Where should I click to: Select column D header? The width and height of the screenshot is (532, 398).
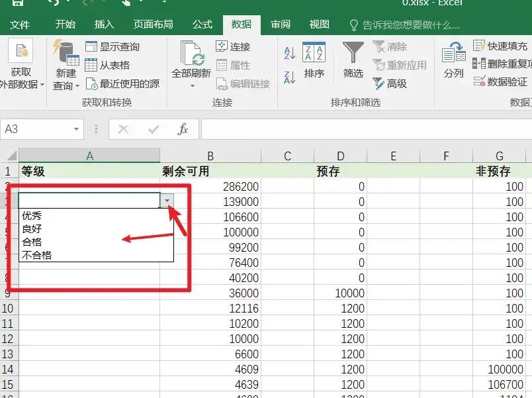tap(340, 156)
